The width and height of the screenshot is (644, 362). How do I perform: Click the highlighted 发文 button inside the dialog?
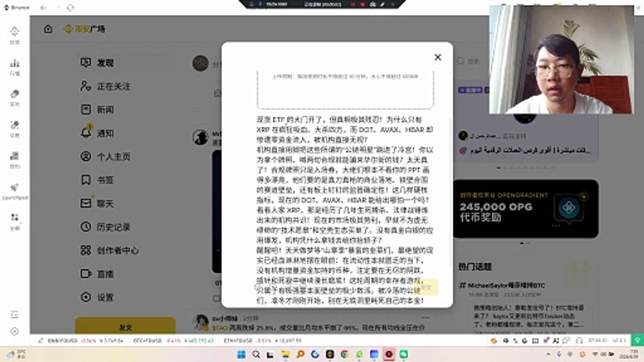point(426,287)
